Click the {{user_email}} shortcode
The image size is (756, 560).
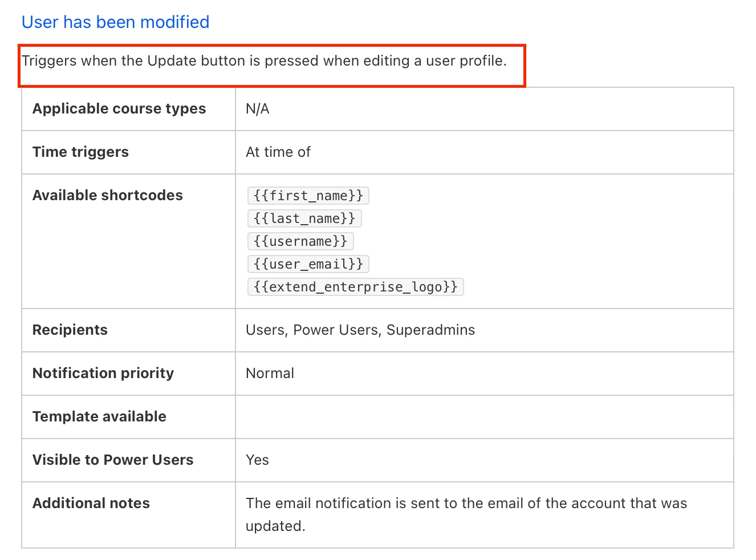(x=308, y=264)
